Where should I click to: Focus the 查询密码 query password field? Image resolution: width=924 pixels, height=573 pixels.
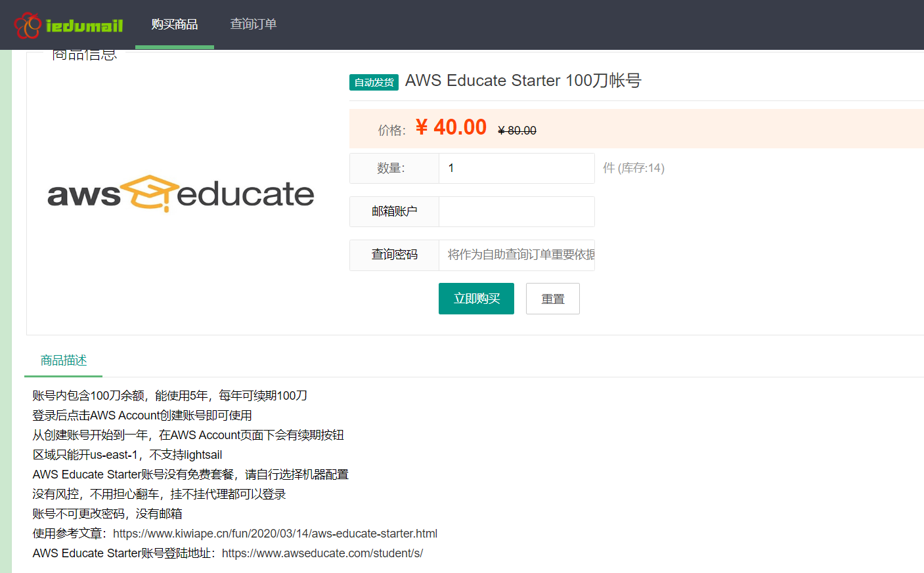[x=517, y=255]
